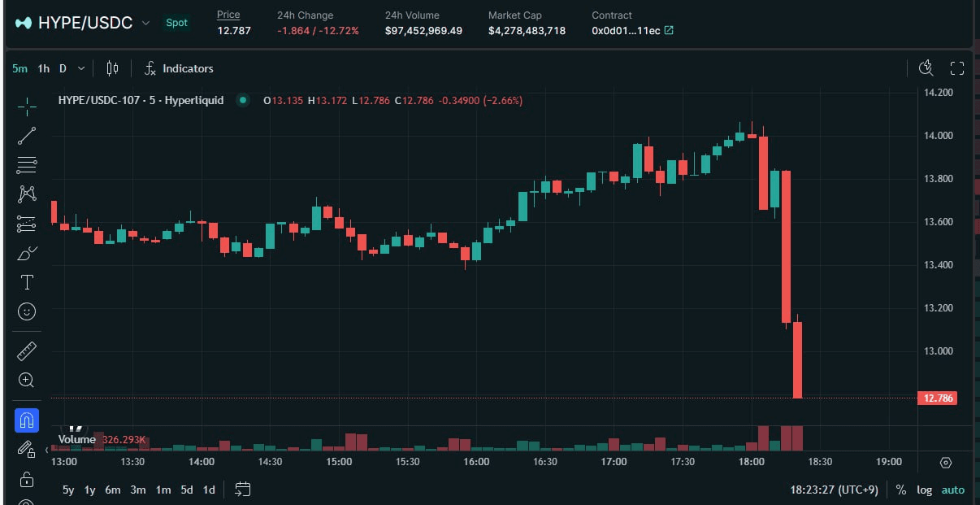Open the contract address link
This screenshot has width=980, height=505.
(668, 31)
